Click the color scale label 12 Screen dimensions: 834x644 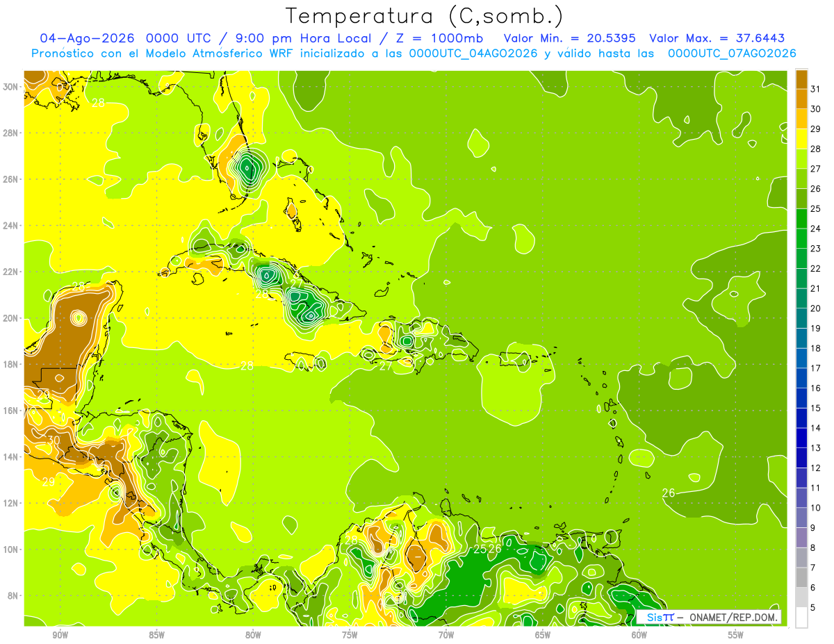pos(815,468)
